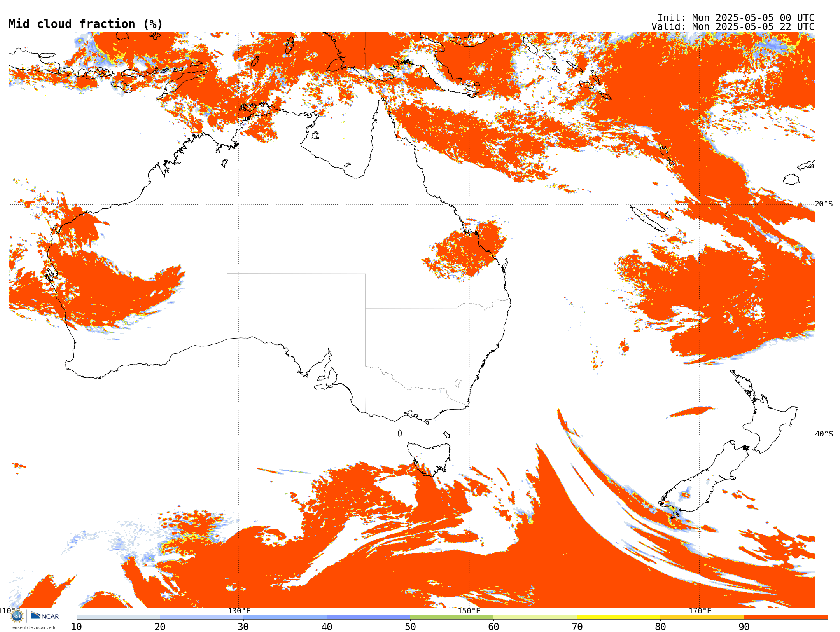Click the colorbar tick label 80
The height and width of the screenshot is (632, 840).
click(660, 627)
